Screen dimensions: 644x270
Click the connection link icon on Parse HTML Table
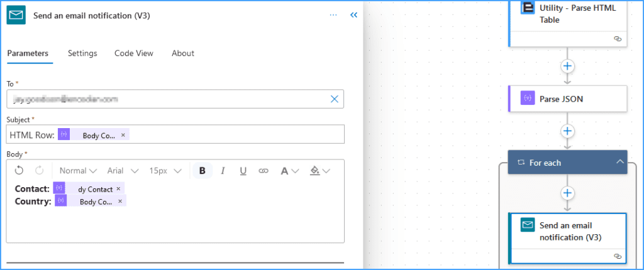tap(618, 38)
